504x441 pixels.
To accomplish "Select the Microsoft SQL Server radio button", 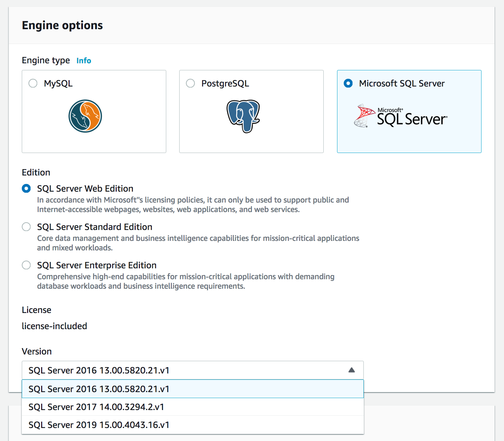I will click(x=348, y=83).
